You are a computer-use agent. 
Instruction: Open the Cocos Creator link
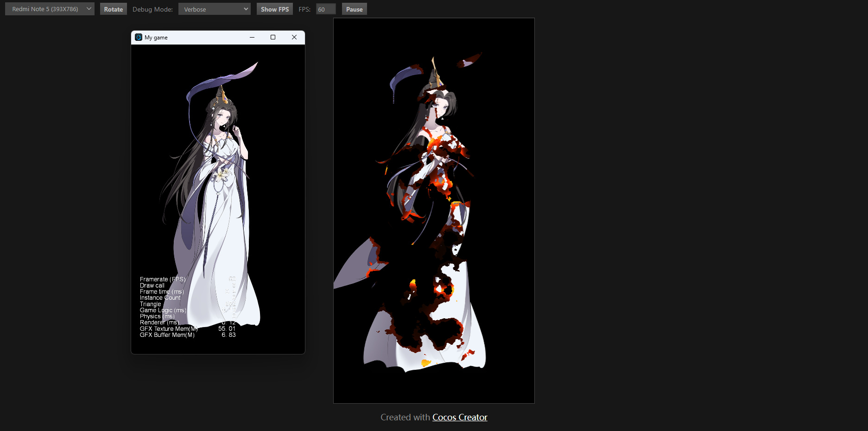[460, 417]
